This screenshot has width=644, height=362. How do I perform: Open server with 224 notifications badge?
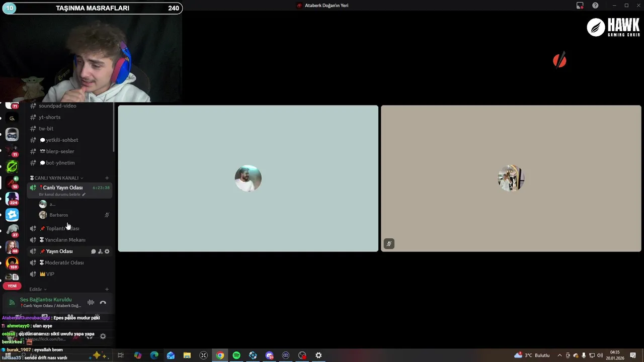[12, 199]
